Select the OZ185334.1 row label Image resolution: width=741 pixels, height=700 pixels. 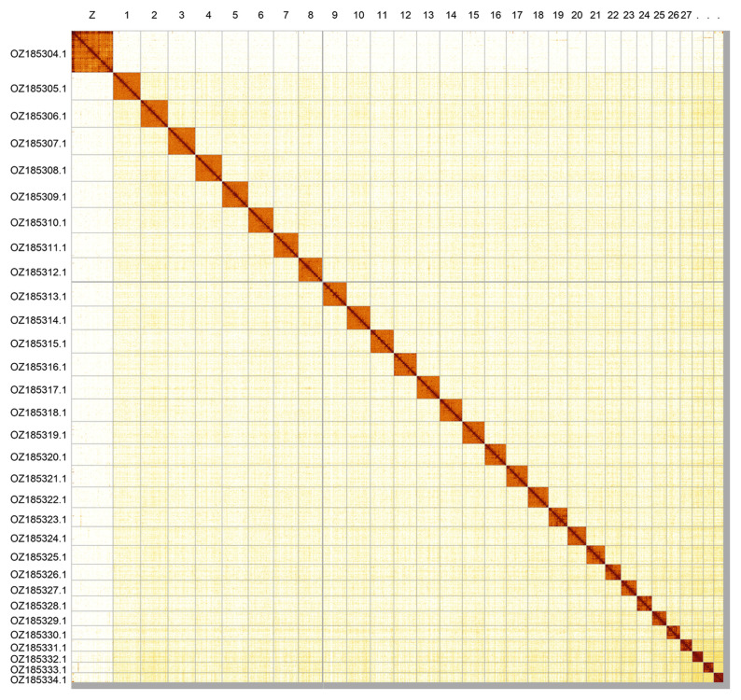38,680
